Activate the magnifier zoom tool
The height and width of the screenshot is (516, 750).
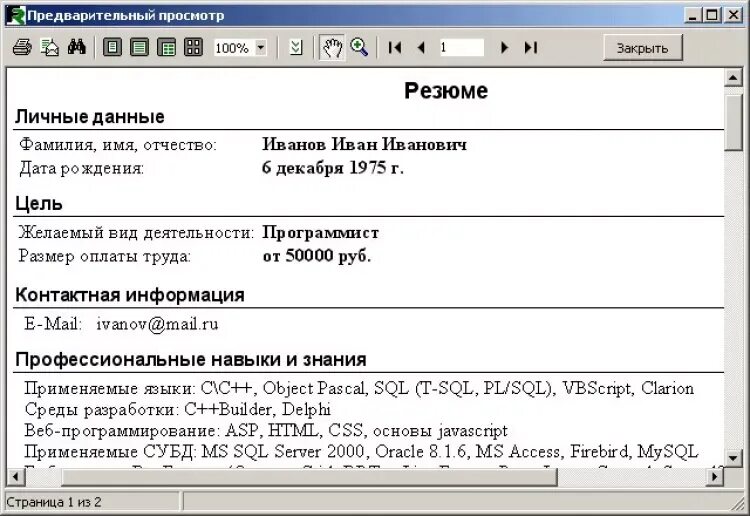tap(359, 47)
